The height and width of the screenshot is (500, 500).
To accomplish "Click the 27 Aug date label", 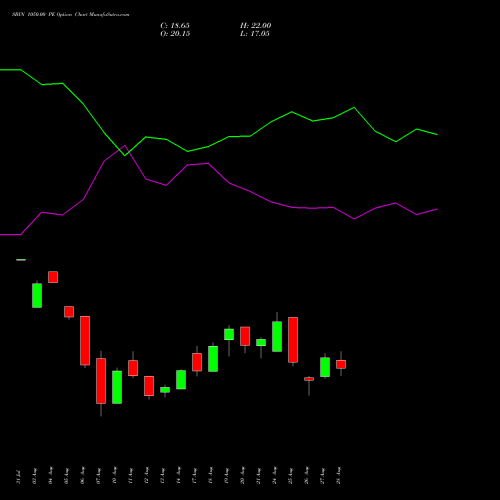I will (x=322, y=476).
